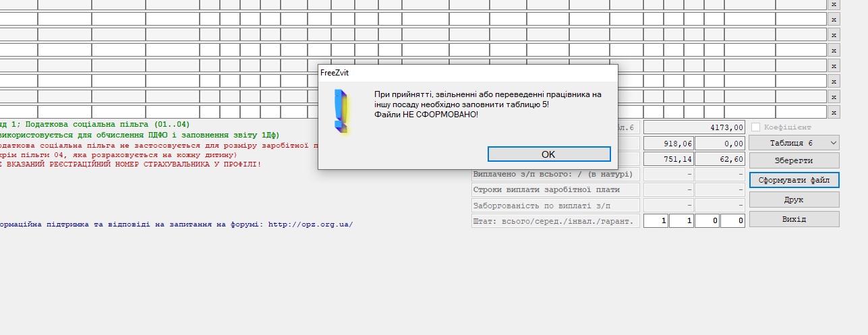868x335 pixels.
Task: Delete the bottom table row with x
Action: (x=834, y=113)
